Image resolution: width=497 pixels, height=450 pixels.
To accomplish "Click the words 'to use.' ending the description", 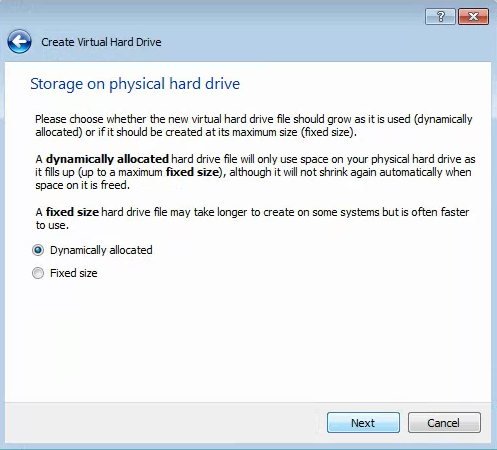I will click(x=52, y=225).
